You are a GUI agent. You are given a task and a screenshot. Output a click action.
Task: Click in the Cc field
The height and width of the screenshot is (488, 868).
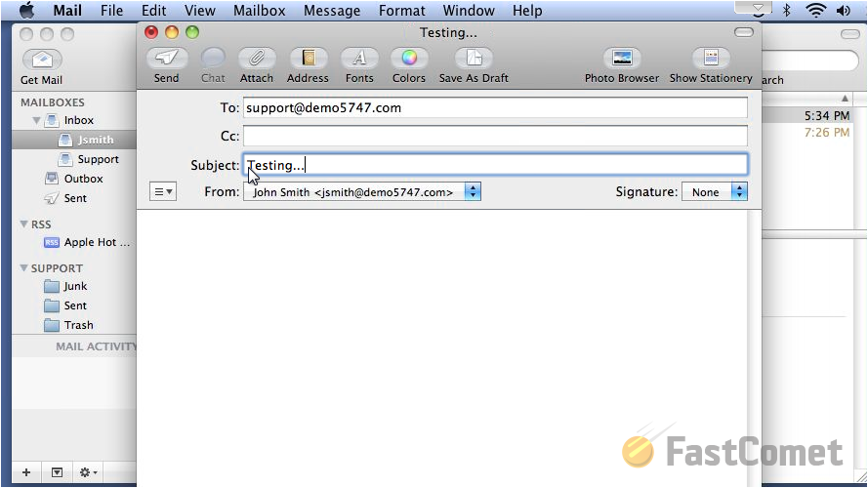pos(495,136)
